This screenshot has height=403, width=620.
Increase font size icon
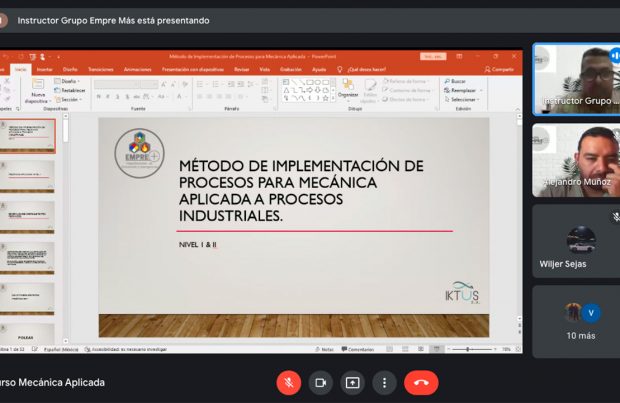tap(164, 84)
